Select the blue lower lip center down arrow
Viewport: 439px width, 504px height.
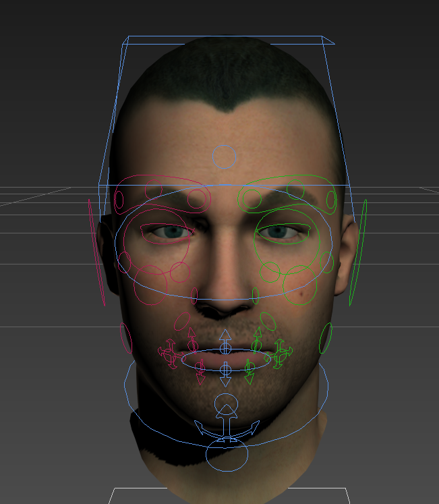pyautogui.click(x=226, y=374)
